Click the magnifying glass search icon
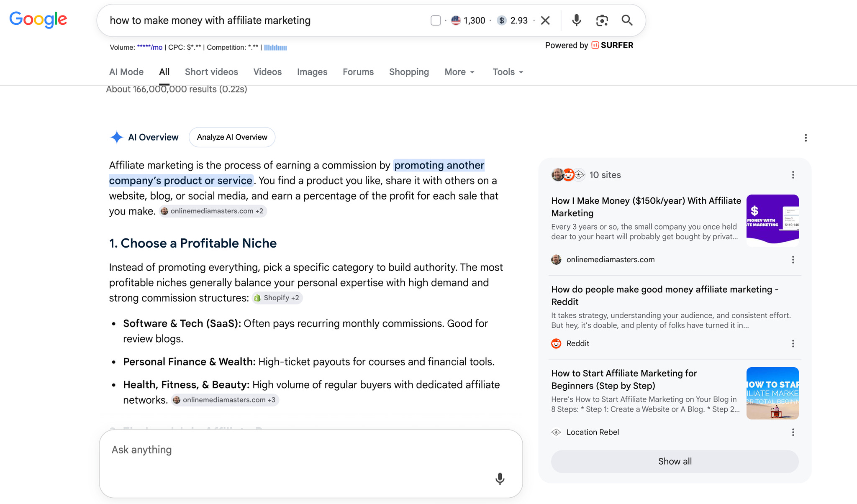The height and width of the screenshot is (504, 857). click(627, 20)
